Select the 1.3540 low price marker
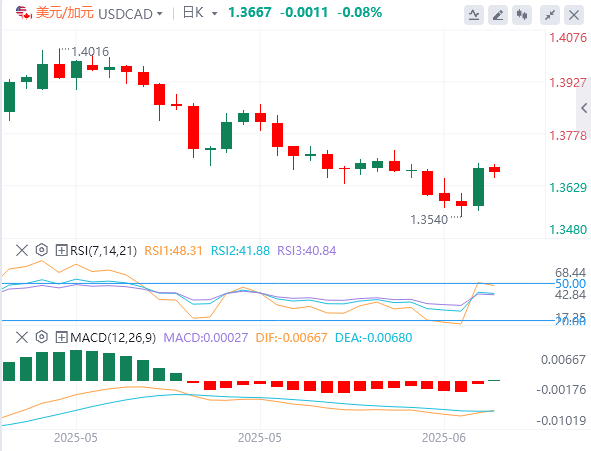Viewport: 591px width, 451px height. pyautogui.click(x=429, y=220)
